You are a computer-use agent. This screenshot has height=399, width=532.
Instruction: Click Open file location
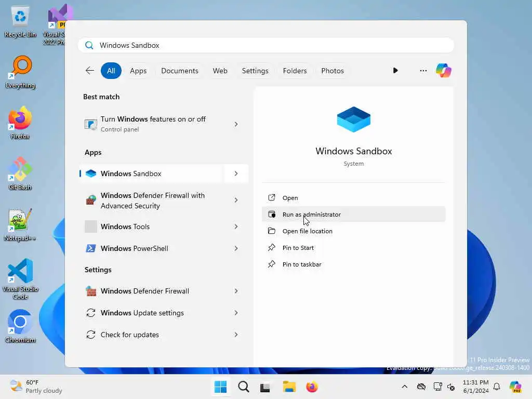click(353, 231)
